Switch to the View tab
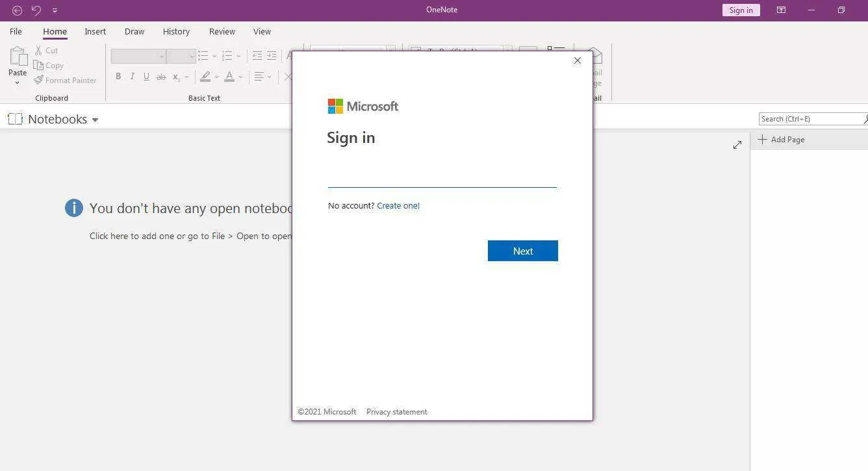868x471 pixels. point(262,31)
